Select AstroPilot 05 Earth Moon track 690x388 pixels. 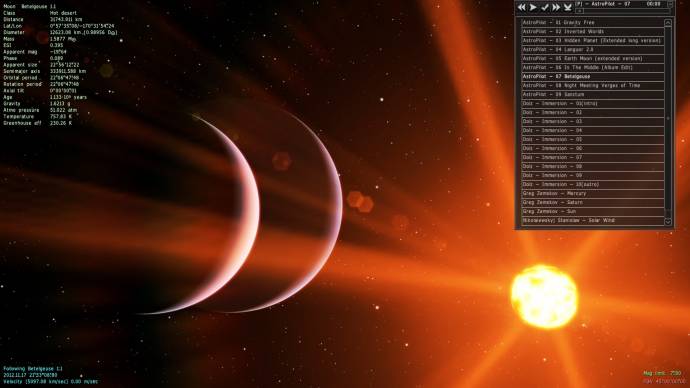(x=592, y=59)
